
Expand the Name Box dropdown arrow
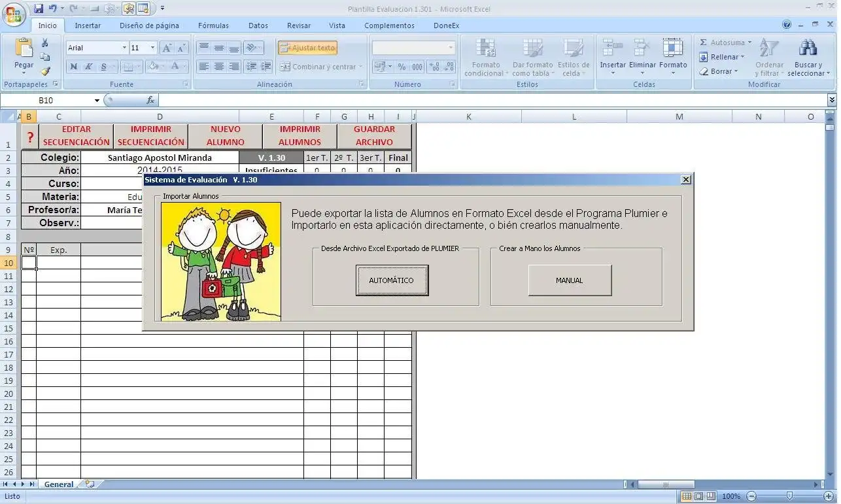pyautogui.click(x=97, y=100)
